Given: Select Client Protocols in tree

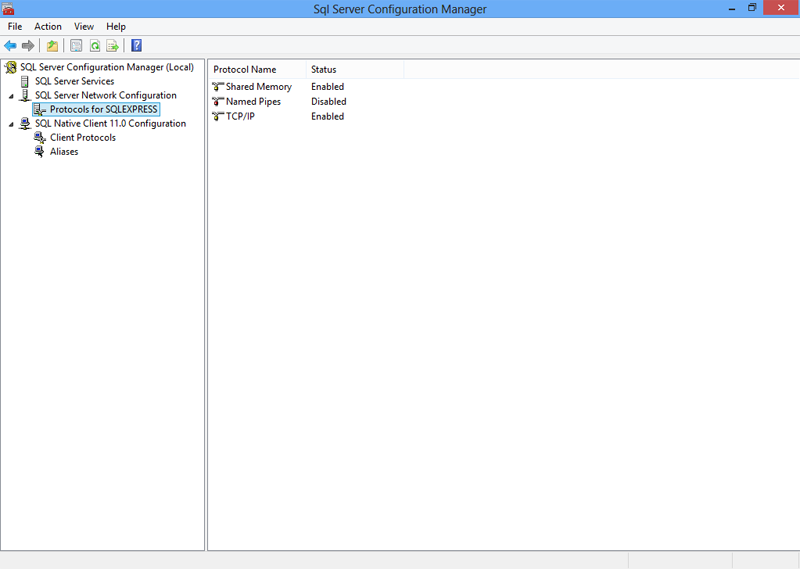Looking at the screenshot, I should [x=83, y=138].
